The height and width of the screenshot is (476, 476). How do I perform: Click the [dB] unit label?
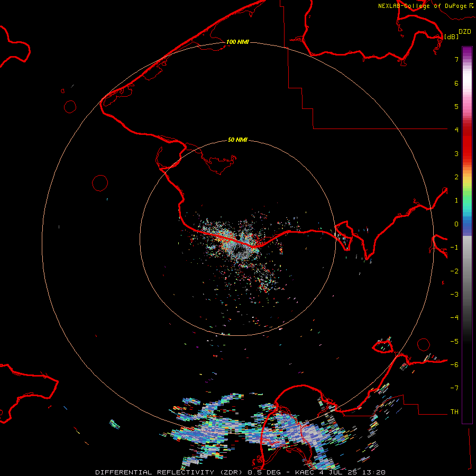pos(452,36)
